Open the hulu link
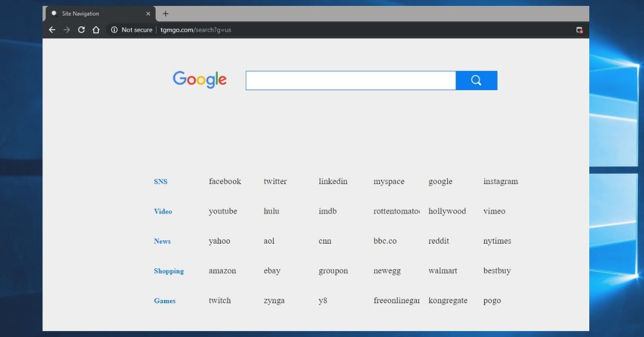The height and width of the screenshot is (337, 644). coord(272,211)
